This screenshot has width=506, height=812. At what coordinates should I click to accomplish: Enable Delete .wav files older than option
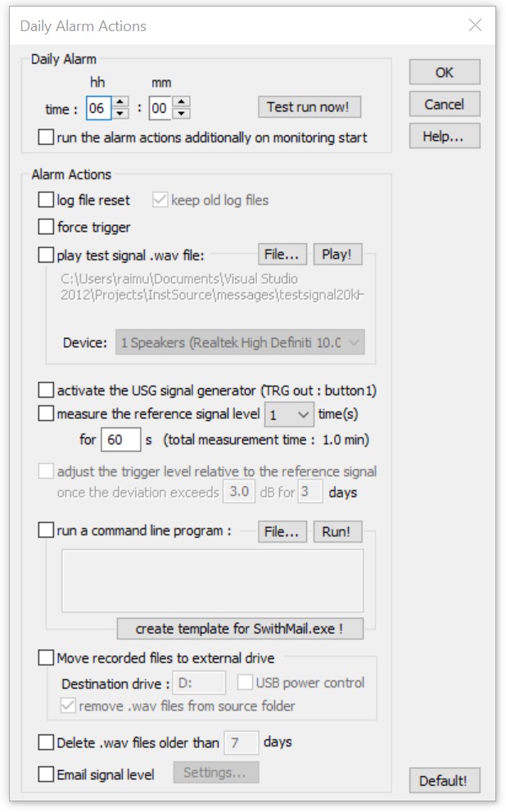[x=46, y=743]
